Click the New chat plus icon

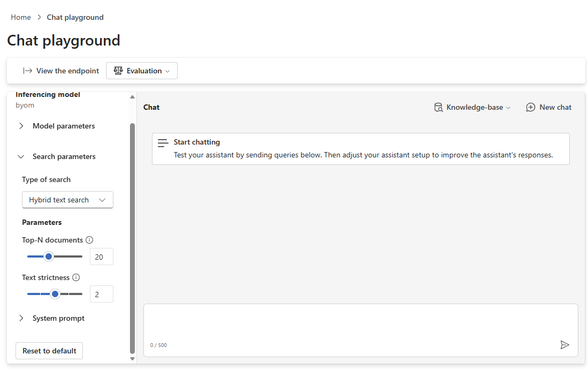[531, 107]
